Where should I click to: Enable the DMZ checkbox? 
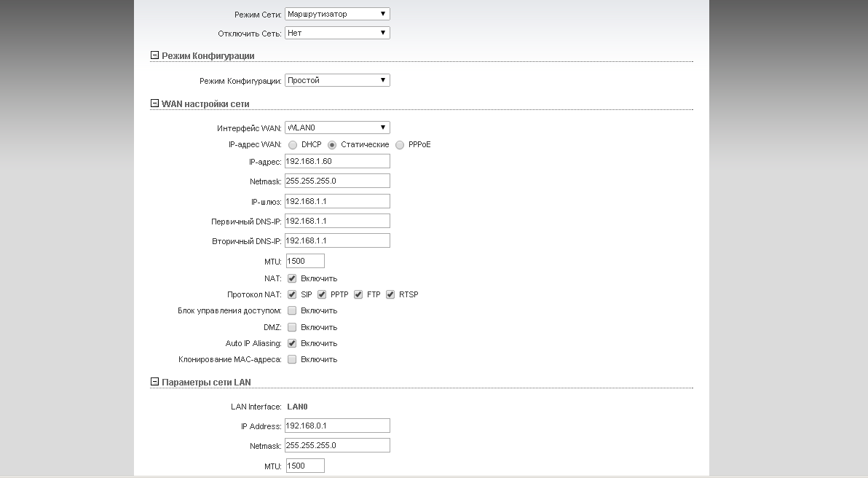(292, 327)
